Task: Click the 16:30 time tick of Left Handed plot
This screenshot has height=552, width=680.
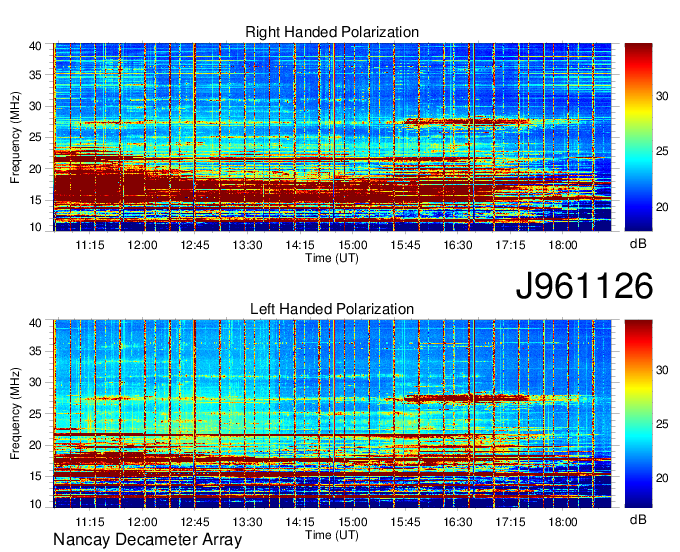Action: pos(458,522)
